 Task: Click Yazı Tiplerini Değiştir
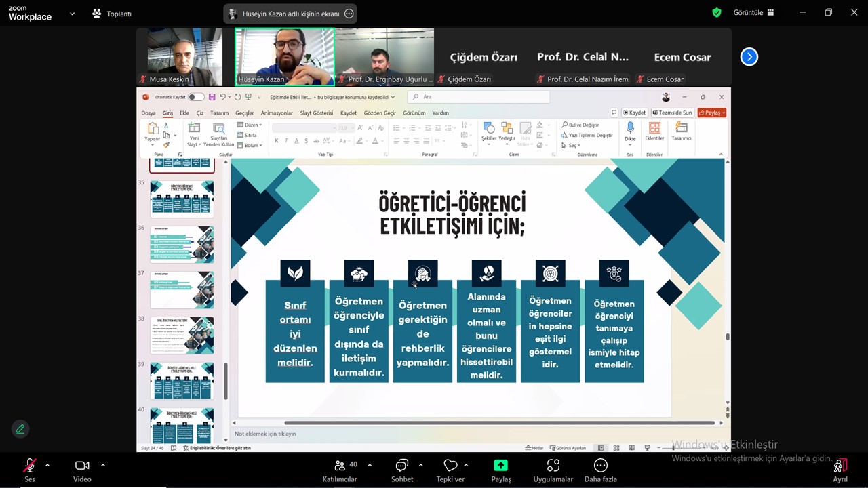click(587, 135)
